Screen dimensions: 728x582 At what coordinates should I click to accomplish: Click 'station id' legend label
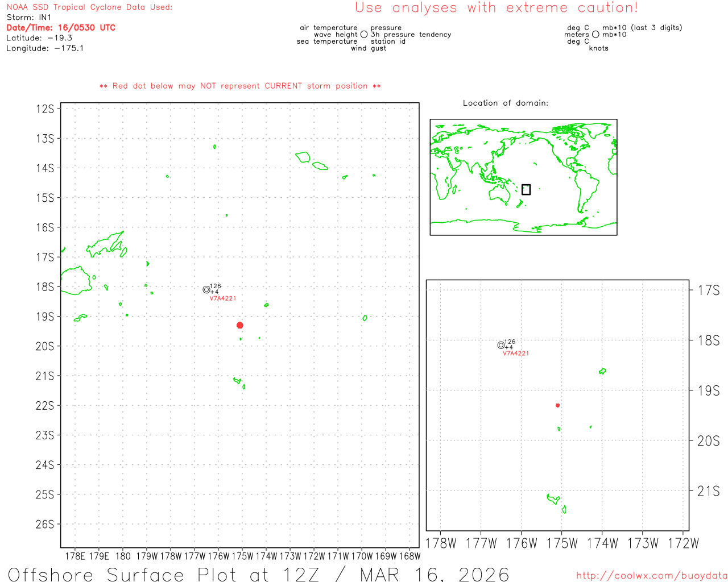click(388, 41)
